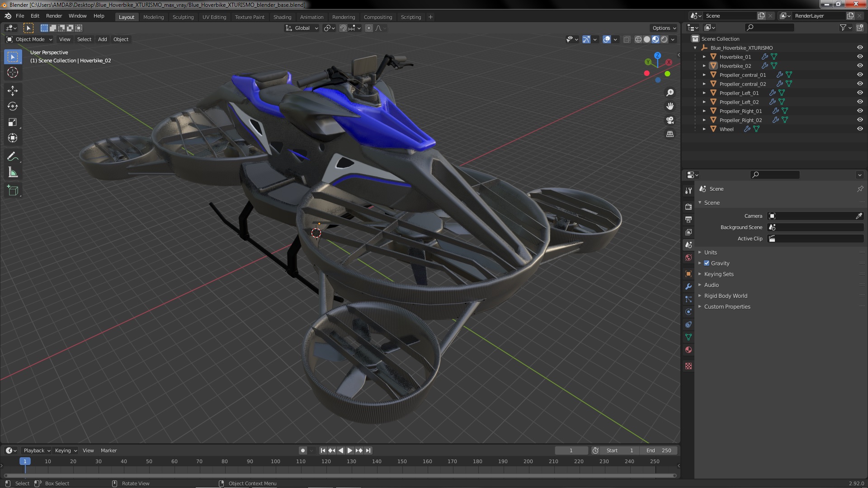Switch to the UV Editing workspace tab

pos(214,17)
